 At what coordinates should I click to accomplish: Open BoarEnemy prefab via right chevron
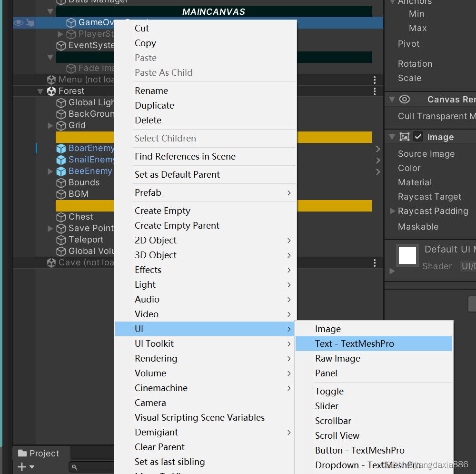[378, 149]
